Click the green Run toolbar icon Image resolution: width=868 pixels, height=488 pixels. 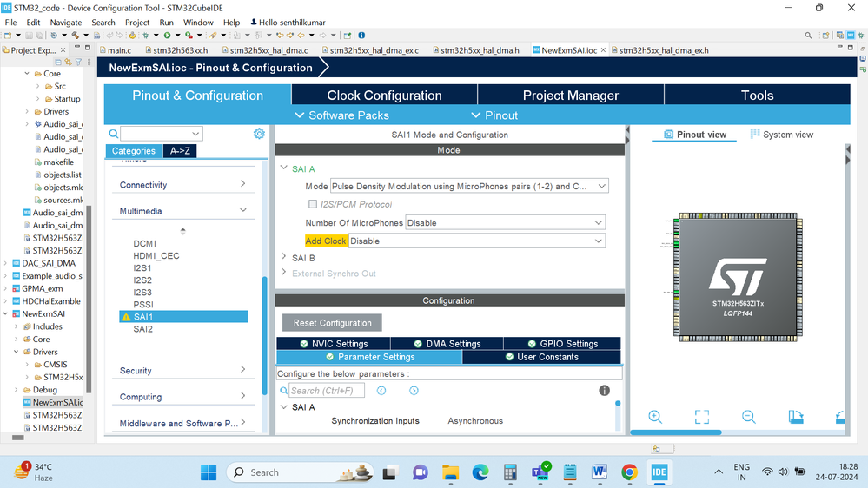(x=167, y=36)
